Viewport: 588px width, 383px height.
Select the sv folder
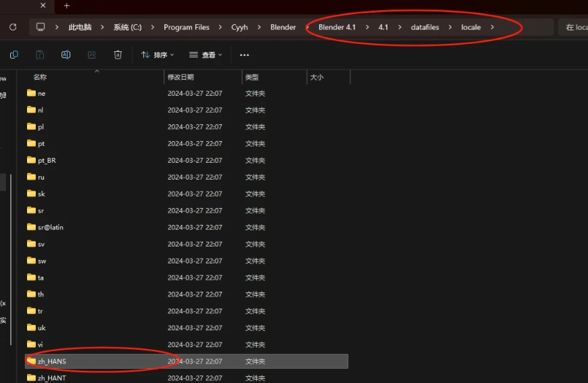pyautogui.click(x=187, y=244)
